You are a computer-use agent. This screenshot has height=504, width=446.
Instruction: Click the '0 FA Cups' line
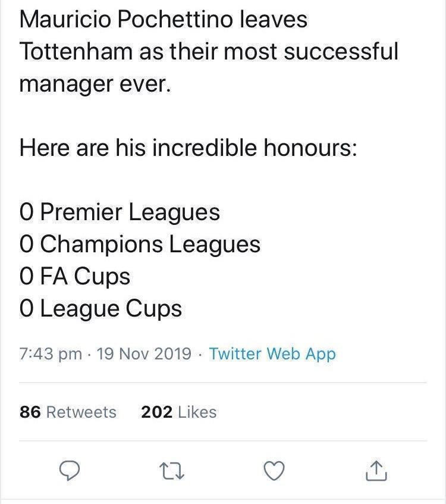click(74, 277)
